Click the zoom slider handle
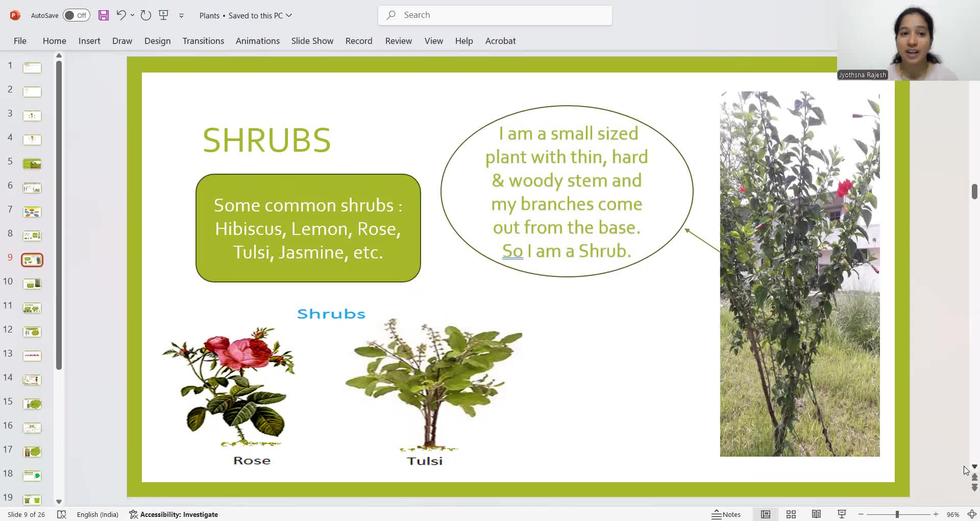Screen dimensions: 980x521 897,514
